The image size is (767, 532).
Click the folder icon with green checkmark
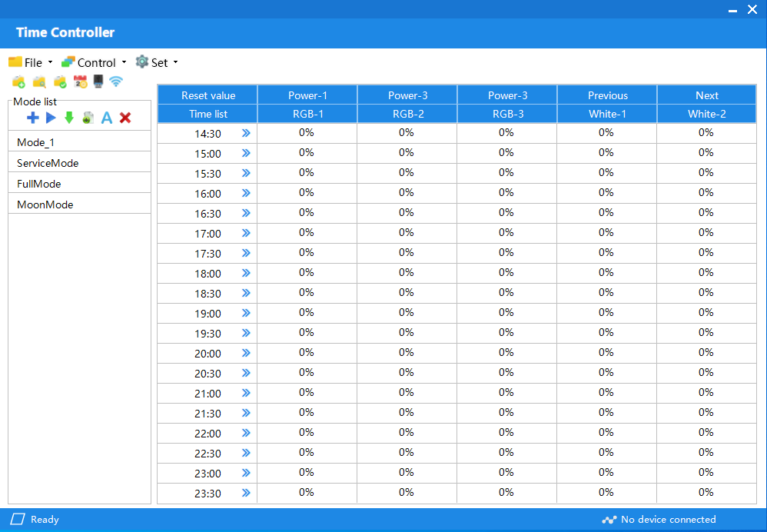60,81
